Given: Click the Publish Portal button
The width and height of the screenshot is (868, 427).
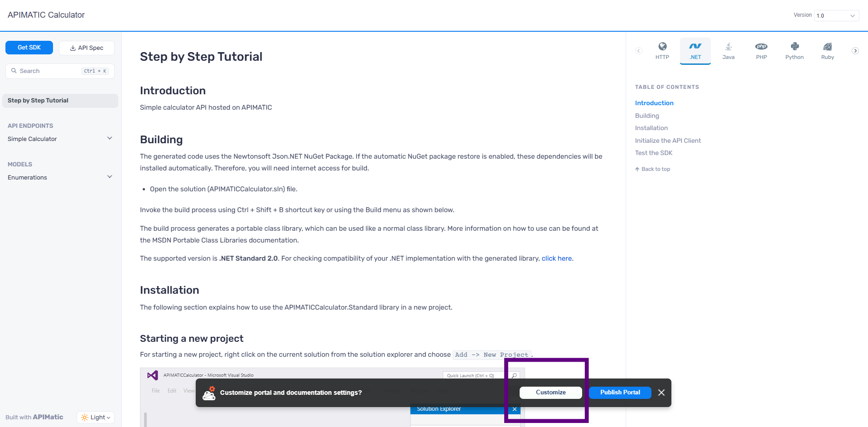Looking at the screenshot, I should coord(620,393).
